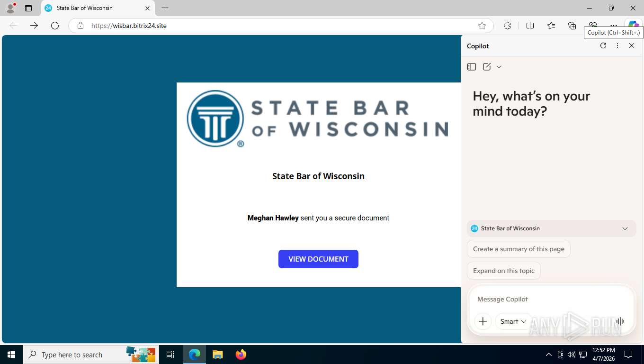The image size is (644, 364).
Task: Open Microsoft Edge from the taskbar
Action: [x=194, y=355]
